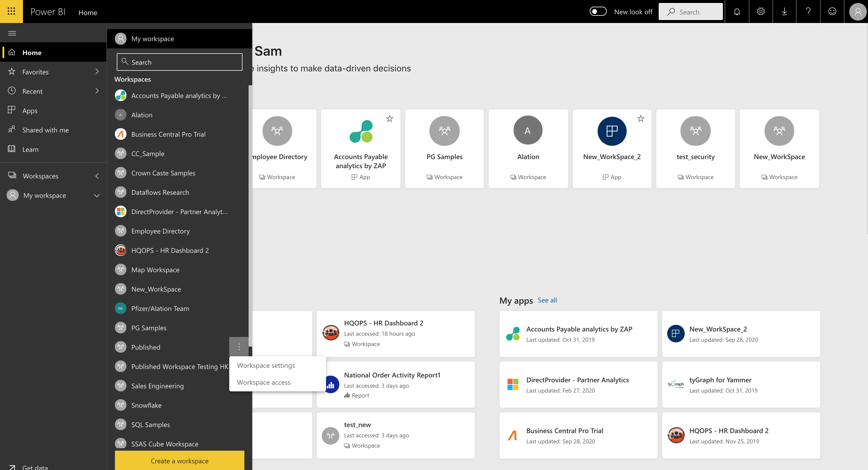Select Workspace access from the context menu

263,382
